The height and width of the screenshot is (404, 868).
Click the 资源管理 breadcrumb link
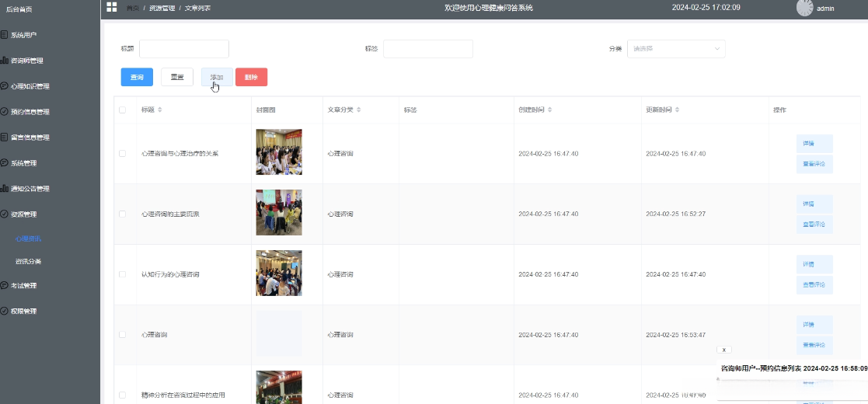click(162, 9)
